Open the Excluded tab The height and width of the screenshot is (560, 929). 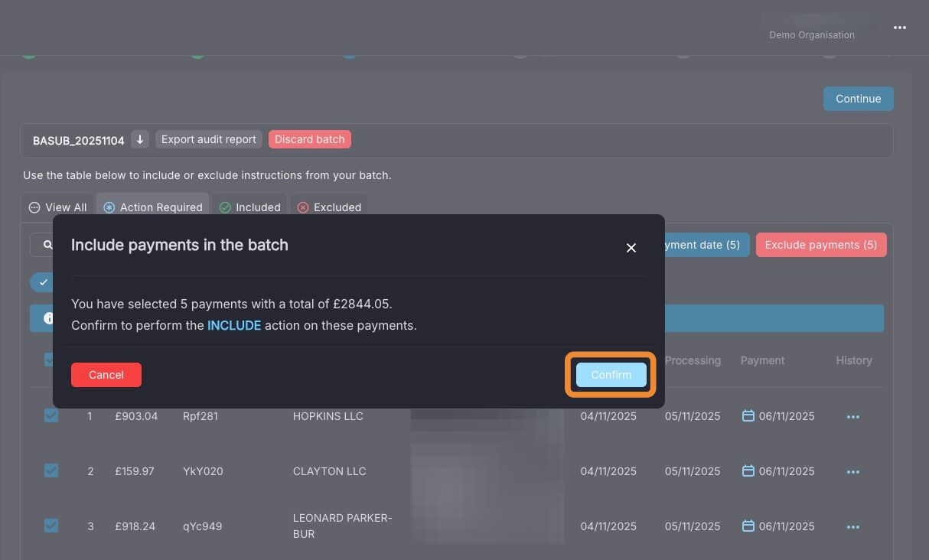(x=329, y=207)
